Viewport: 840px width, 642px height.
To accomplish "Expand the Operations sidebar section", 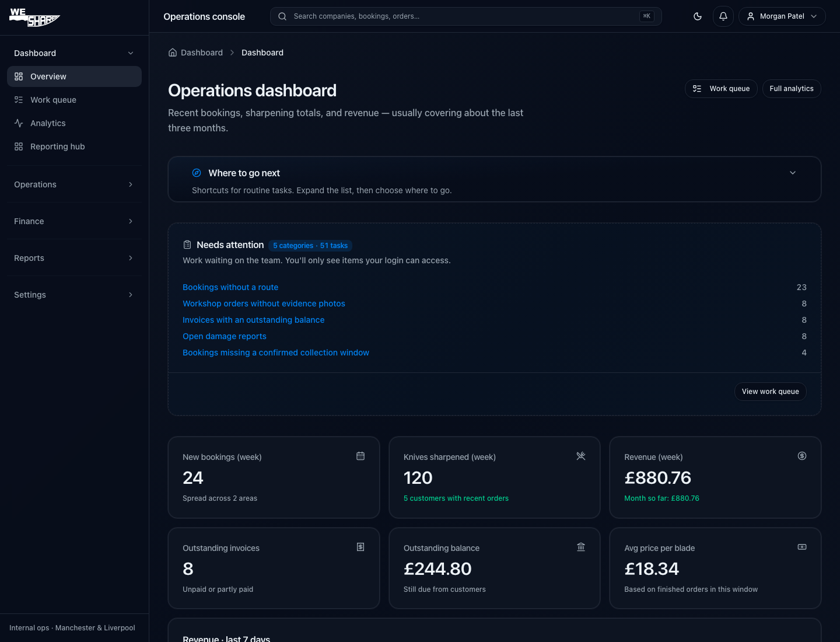I will click(74, 184).
